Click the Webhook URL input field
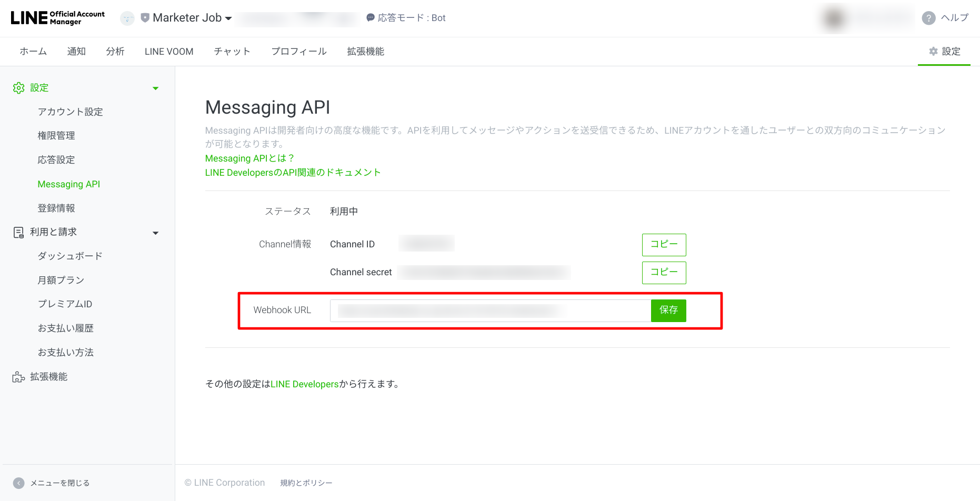Image resolution: width=980 pixels, height=501 pixels. pyautogui.click(x=491, y=310)
